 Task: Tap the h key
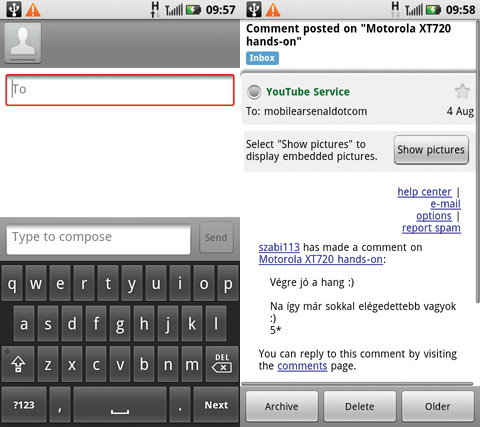(x=144, y=324)
